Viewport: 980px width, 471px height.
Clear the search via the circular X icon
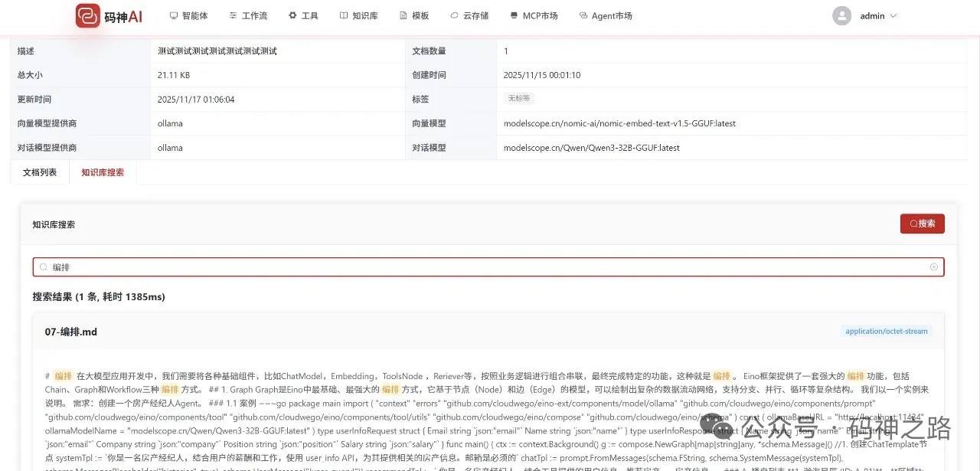coord(933,267)
